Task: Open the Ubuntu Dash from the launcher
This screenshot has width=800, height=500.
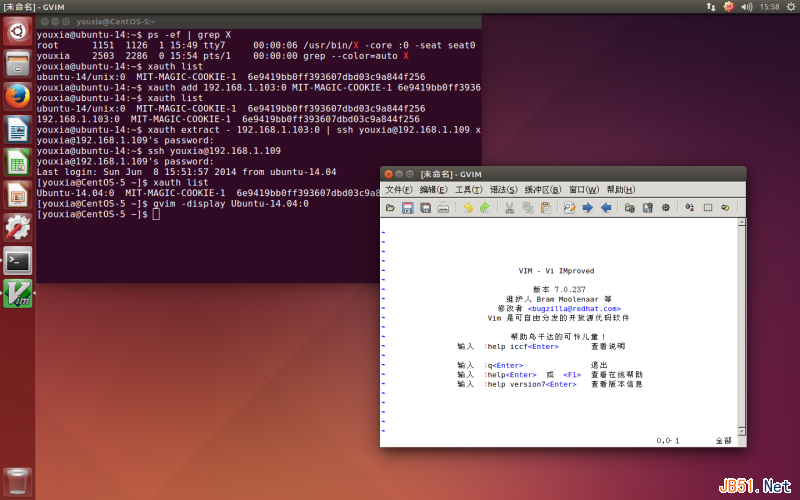Action: click(18, 31)
